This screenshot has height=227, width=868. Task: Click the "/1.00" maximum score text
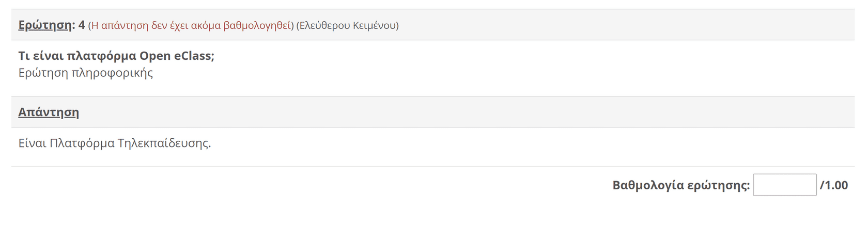coord(834,185)
